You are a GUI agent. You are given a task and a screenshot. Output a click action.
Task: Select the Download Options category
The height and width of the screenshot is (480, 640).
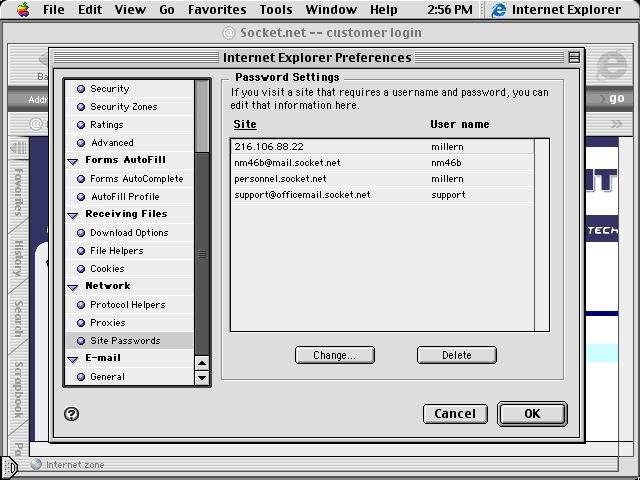[x=129, y=233]
